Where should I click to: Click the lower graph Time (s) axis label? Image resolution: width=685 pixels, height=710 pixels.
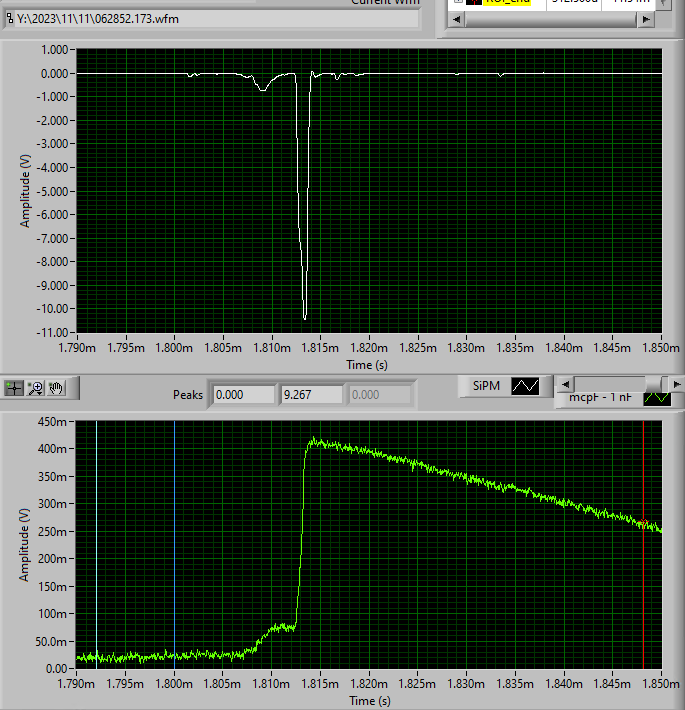coord(369,701)
